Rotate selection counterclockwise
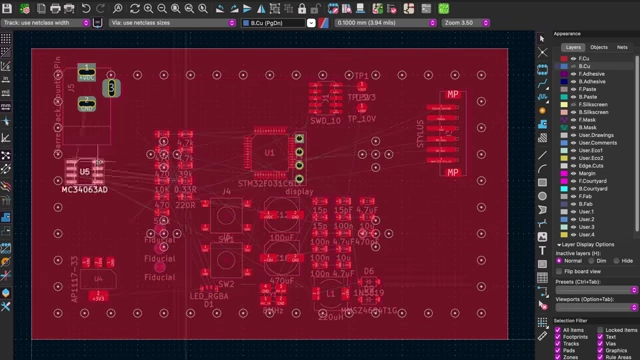Viewport: 640px width, 360px height. 220,8
